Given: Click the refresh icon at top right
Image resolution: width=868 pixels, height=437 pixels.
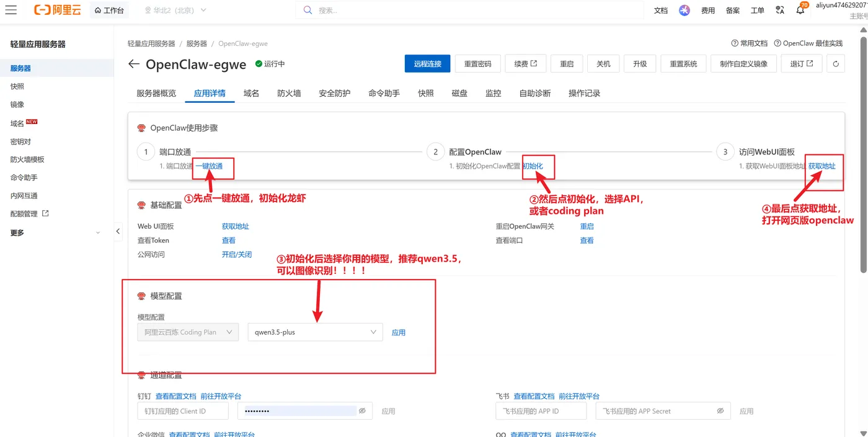Looking at the screenshot, I should [835, 63].
